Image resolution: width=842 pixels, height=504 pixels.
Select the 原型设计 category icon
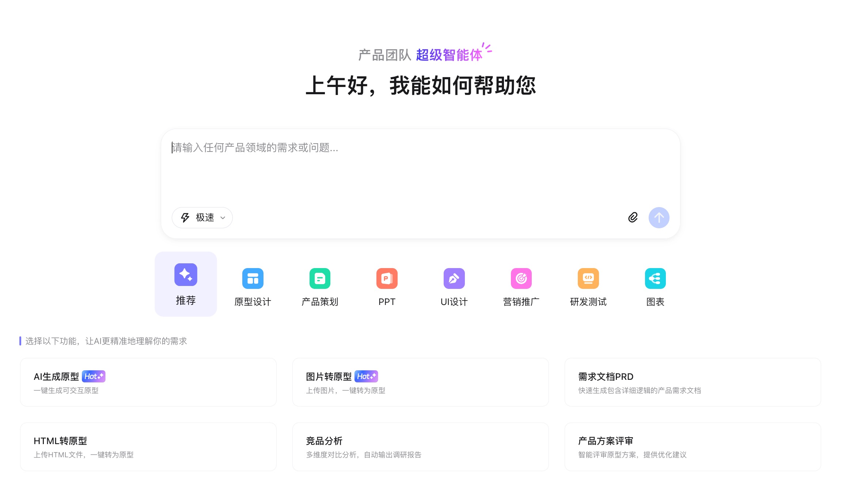click(x=253, y=278)
